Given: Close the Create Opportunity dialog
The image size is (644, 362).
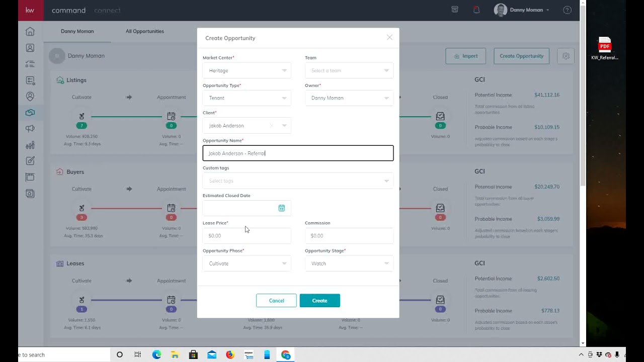Looking at the screenshot, I should 389,37.
